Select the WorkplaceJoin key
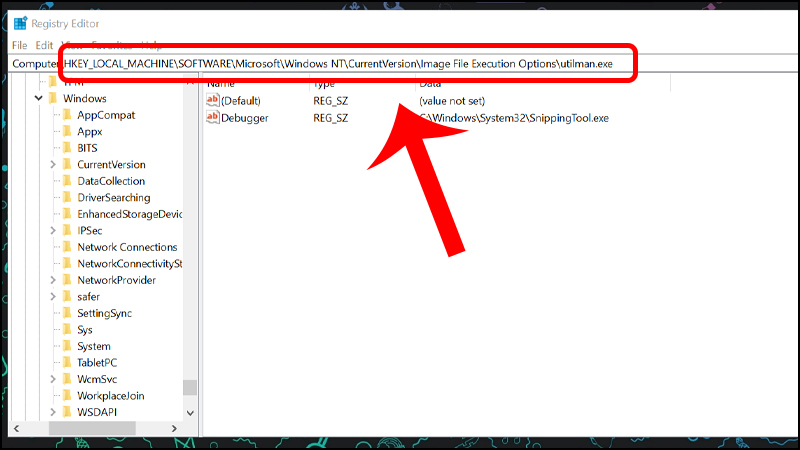 [x=111, y=396]
